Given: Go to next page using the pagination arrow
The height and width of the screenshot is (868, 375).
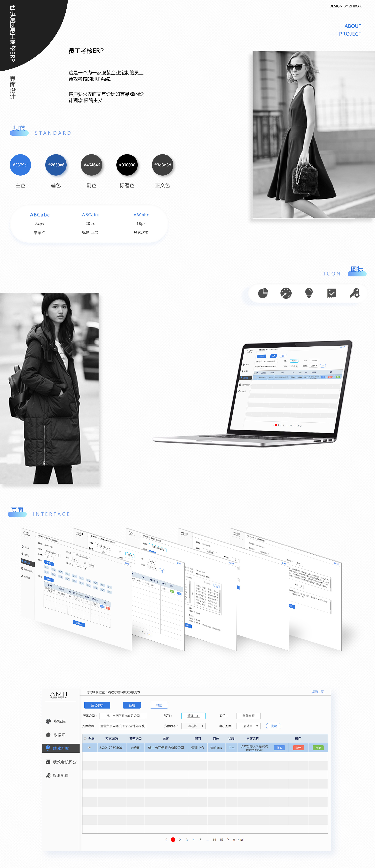Looking at the screenshot, I should 228,840.
